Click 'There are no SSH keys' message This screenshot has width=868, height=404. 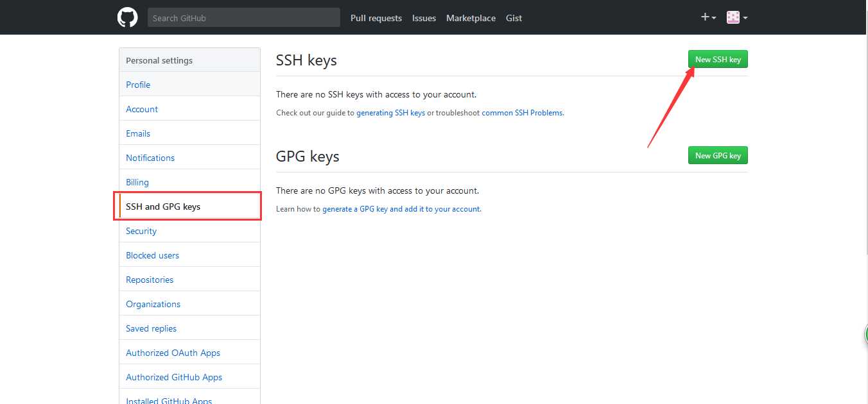[376, 94]
